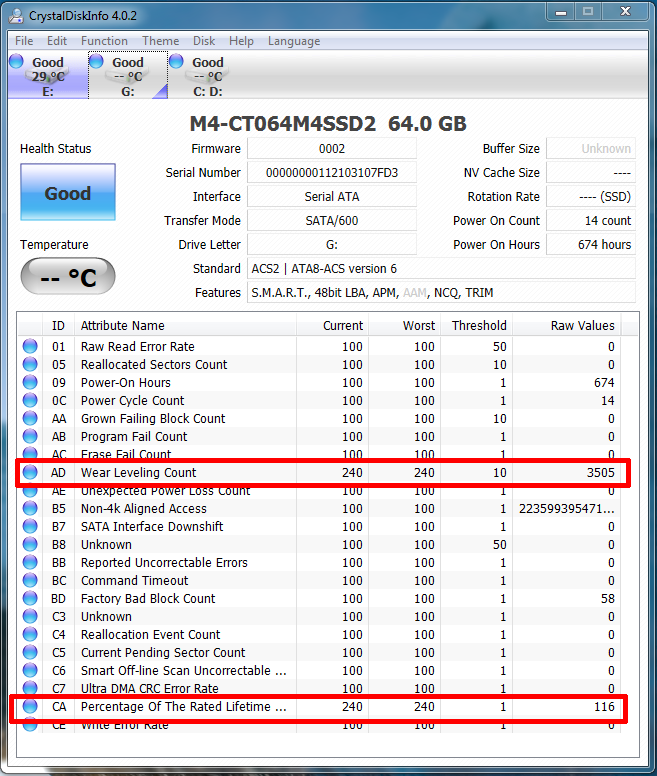Viewport: 657px width, 776px height.
Task: Click raw value 223599395471... for Non-4k Aligned
Action: (566, 508)
